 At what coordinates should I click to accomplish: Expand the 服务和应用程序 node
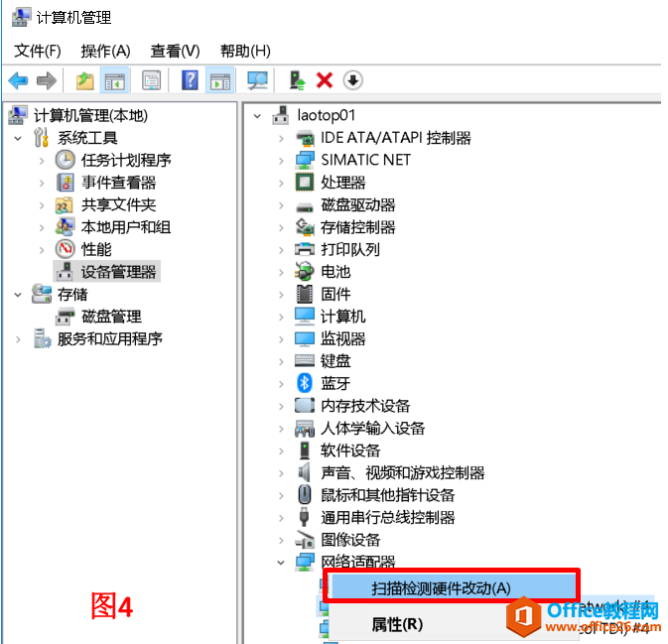click(x=18, y=339)
